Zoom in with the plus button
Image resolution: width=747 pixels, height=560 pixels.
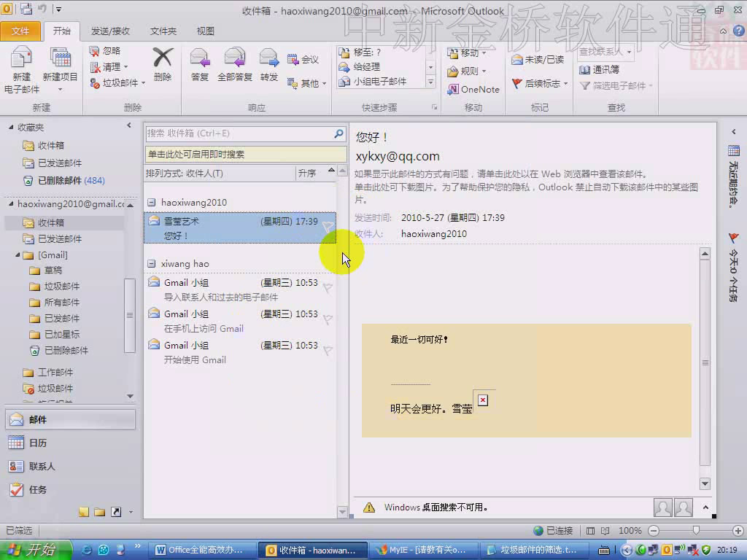click(x=738, y=531)
